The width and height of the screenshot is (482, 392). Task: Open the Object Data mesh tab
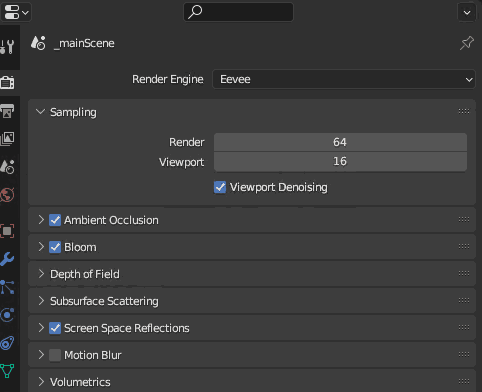click(7, 371)
